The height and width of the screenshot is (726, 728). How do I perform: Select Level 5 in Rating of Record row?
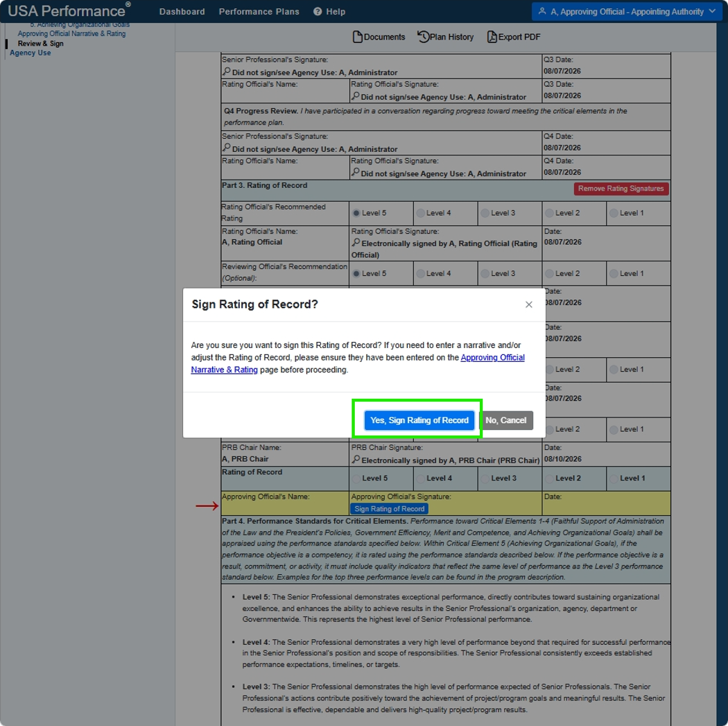click(x=356, y=478)
